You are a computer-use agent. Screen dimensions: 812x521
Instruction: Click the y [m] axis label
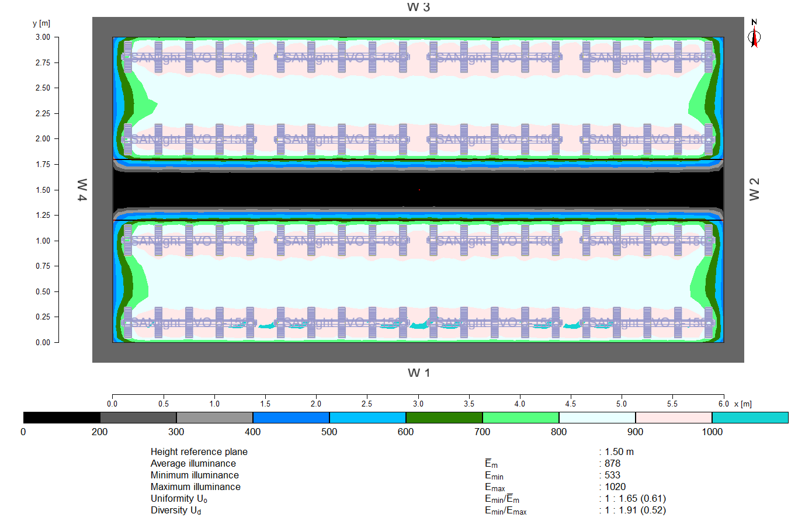pos(41,23)
